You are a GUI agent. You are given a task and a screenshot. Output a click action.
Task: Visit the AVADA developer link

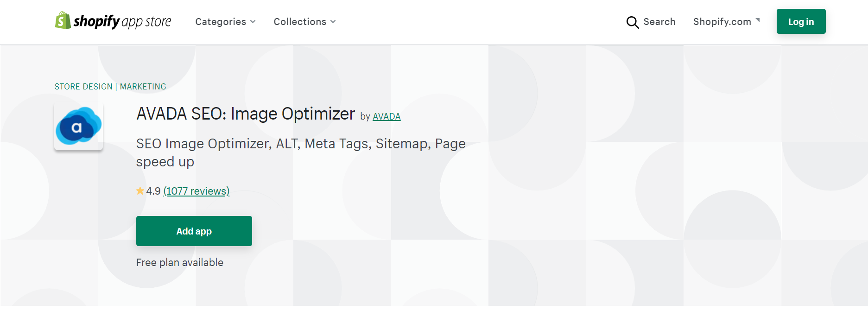386,116
